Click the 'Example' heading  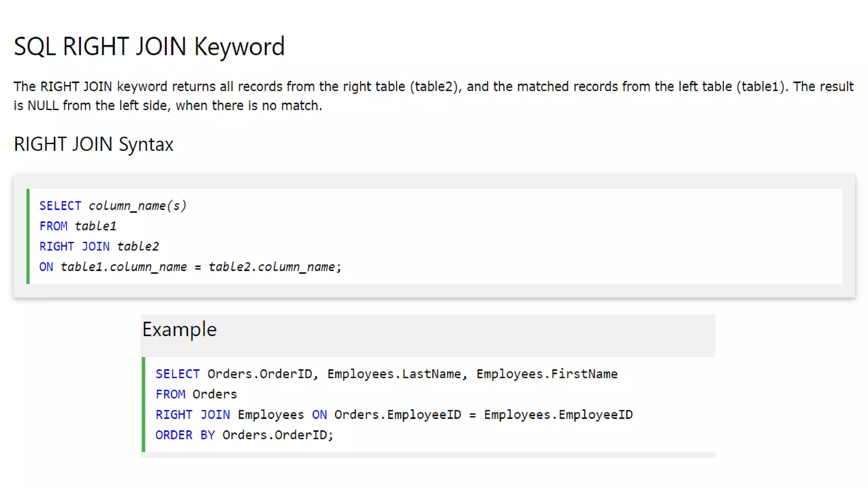click(179, 329)
